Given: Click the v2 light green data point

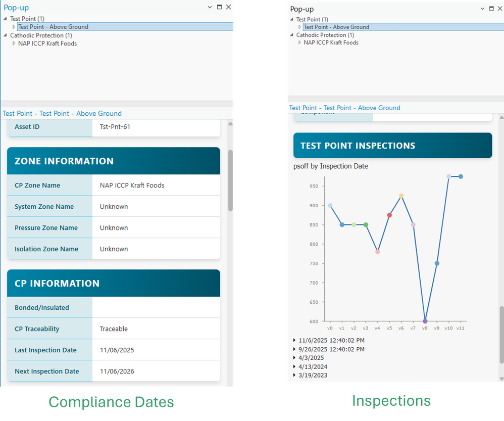Looking at the screenshot, I should (354, 225).
